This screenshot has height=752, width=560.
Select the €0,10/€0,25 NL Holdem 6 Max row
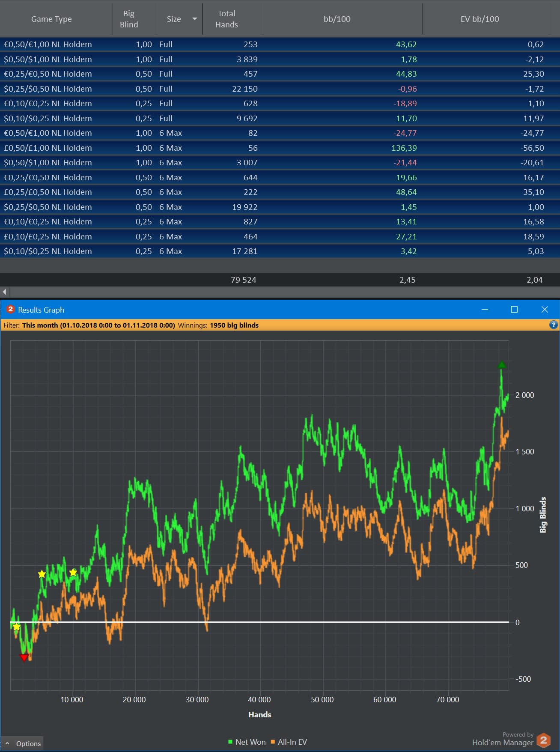pyautogui.click(x=280, y=221)
